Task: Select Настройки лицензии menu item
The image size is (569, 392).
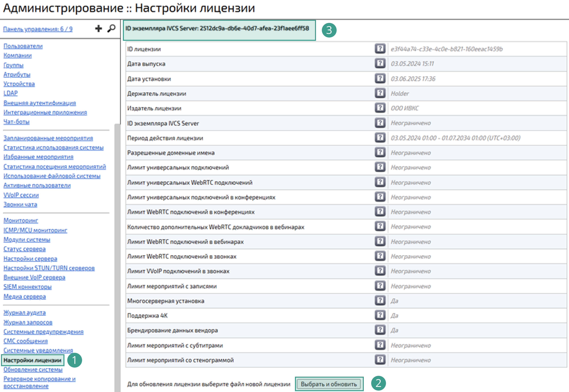Action: point(32,360)
